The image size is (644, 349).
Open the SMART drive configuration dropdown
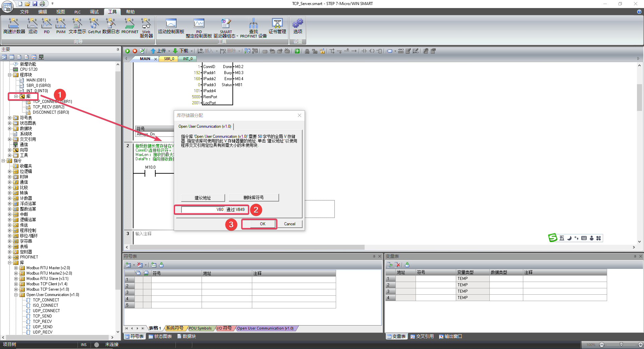[237, 36]
